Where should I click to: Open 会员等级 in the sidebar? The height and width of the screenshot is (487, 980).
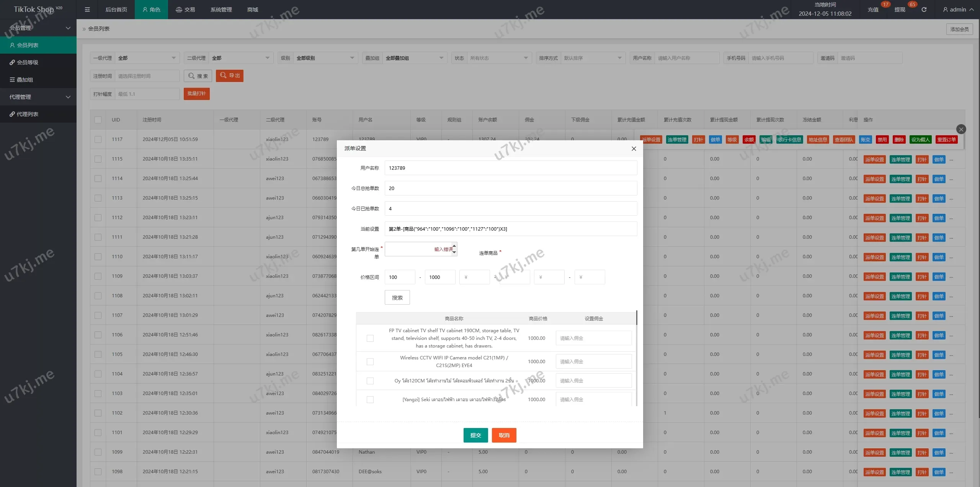tap(28, 62)
